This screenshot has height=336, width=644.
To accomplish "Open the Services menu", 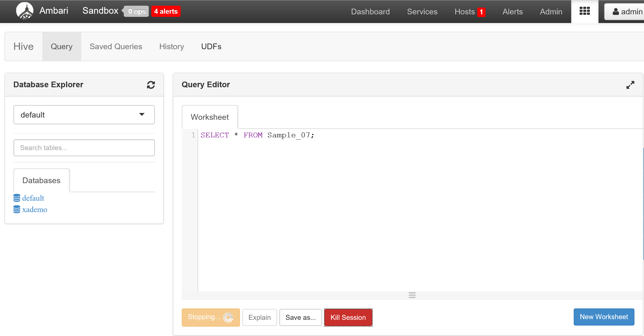I will [422, 12].
